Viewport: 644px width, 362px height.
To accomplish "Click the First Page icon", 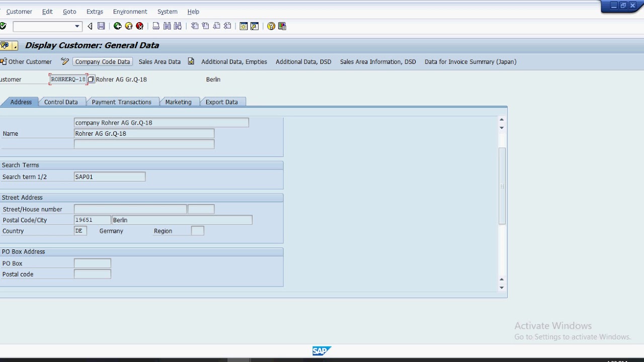I will [195, 26].
